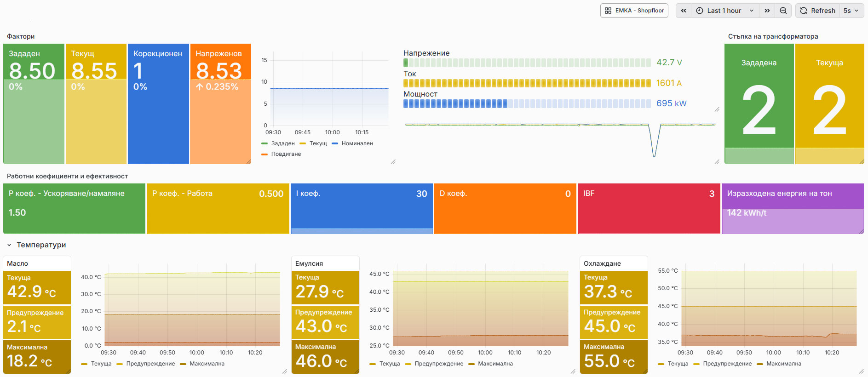
Task: Click the 142 kWh/t energy value
Action: pyautogui.click(x=747, y=213)
